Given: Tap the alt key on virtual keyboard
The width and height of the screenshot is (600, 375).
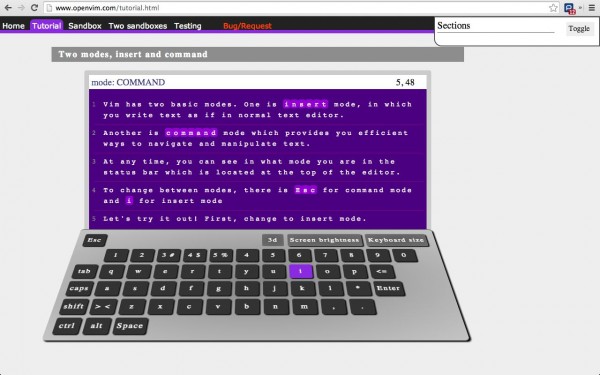Looking at the screenshot, I should pos(96,326).
